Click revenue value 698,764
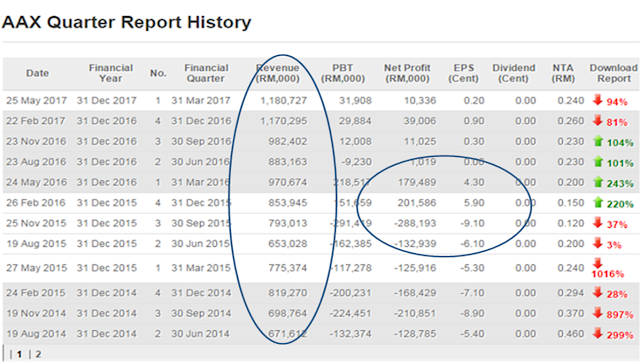The height and width of the screenshot is (362, 640). coord(287,313)
